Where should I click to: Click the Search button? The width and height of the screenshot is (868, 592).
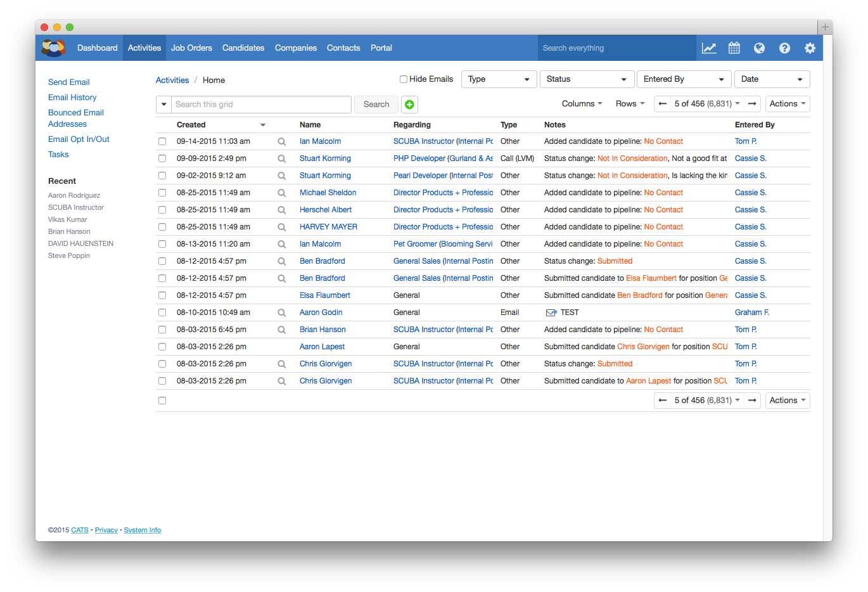tap(376, 104)
